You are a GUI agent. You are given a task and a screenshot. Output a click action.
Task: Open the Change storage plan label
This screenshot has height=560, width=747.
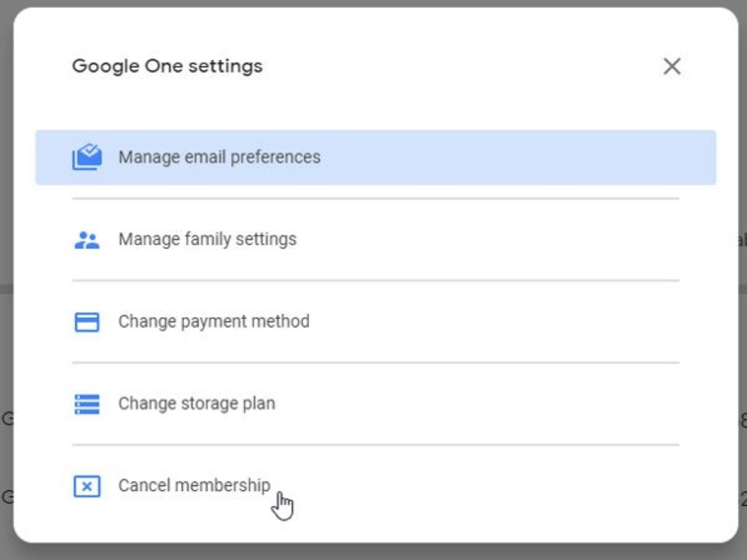(196, 404)
